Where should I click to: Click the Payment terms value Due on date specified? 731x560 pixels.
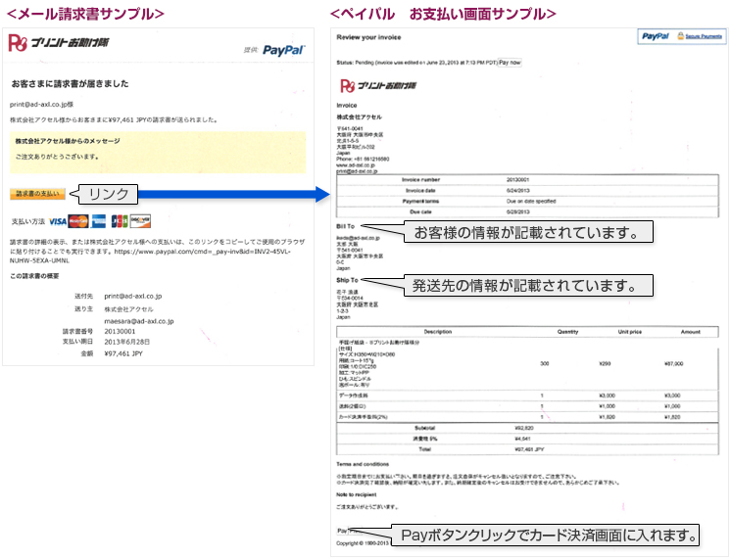(531, 202)
